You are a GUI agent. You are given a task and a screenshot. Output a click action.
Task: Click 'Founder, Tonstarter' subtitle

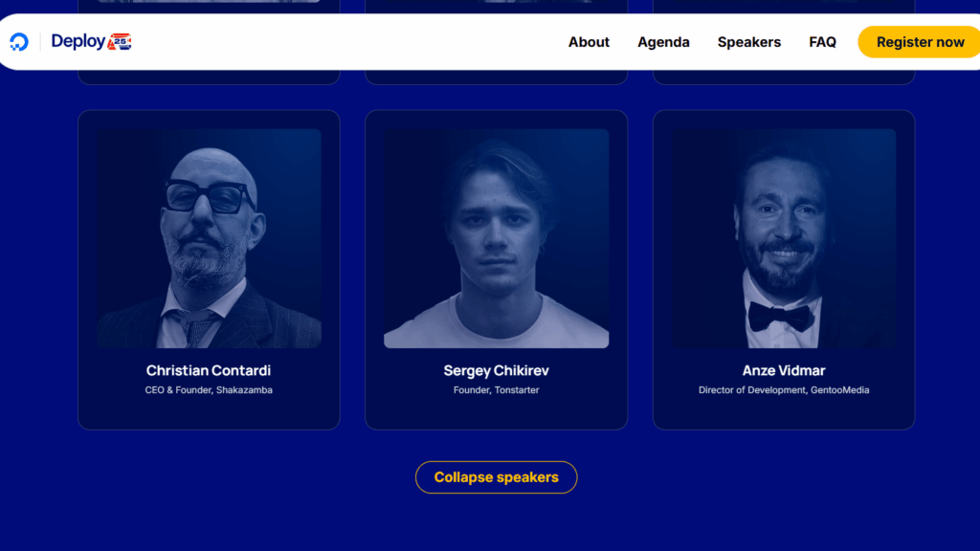click(497, 390)
